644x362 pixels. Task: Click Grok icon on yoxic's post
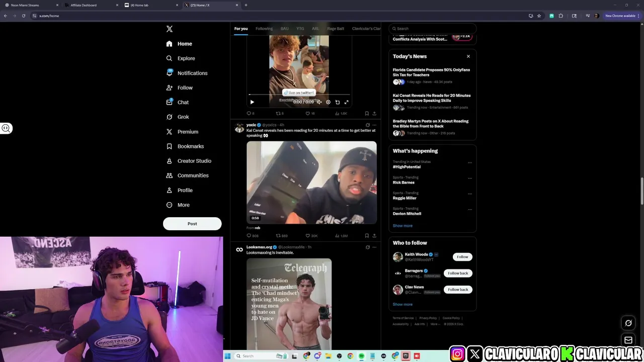367,125
